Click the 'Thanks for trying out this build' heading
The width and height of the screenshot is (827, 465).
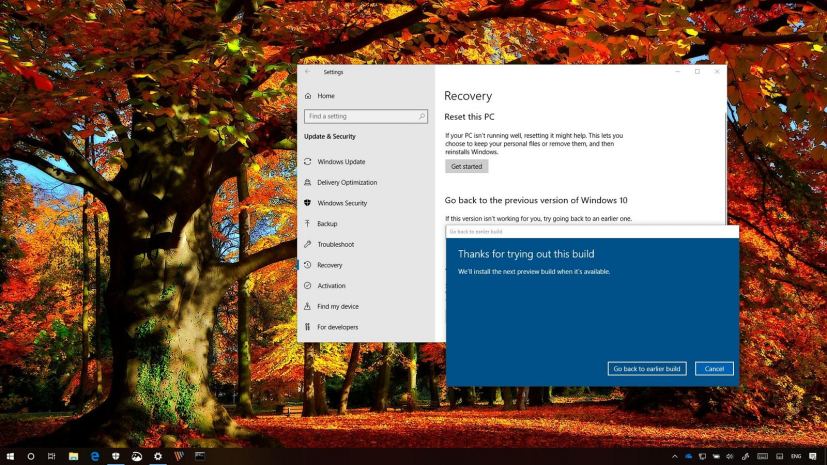tap(526, 254)
